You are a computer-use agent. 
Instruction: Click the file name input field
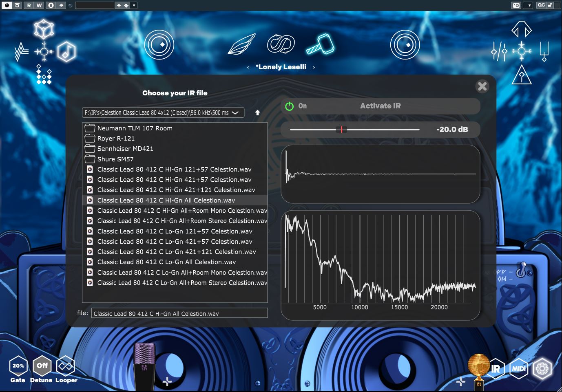(179, 313)
